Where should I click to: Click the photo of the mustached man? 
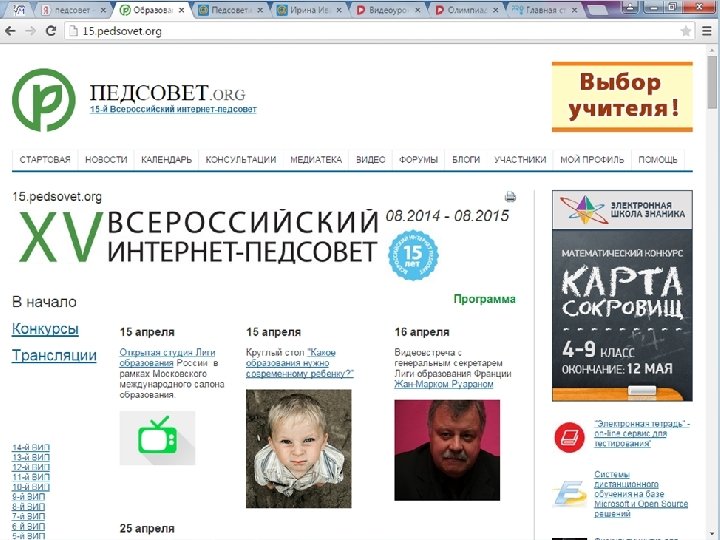447,450
